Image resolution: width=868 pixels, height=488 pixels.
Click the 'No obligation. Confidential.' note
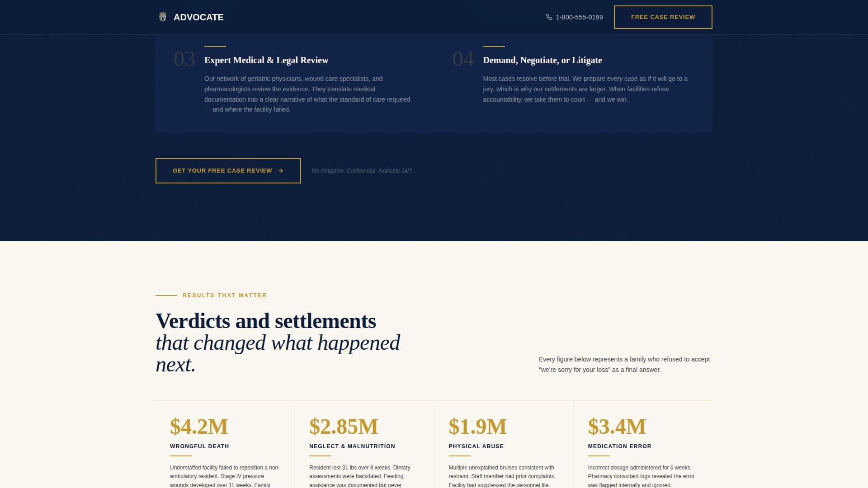pyautogui.click(x=362, y=171)
